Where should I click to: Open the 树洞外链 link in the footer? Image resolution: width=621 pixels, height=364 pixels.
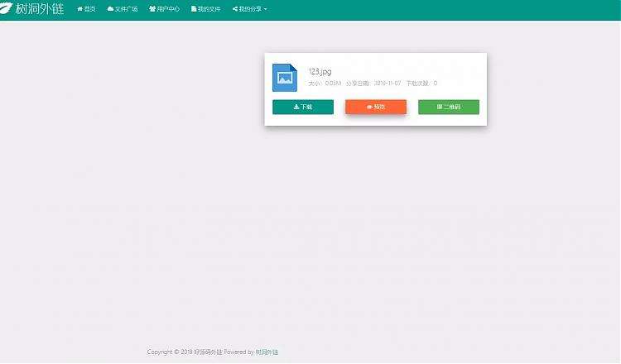click(267, 352)
